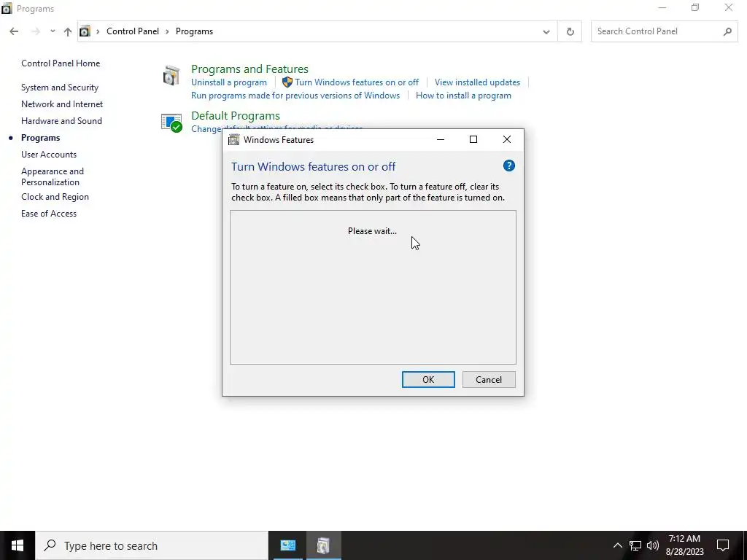Open Turn Windows features on or off link

(357, 82)
